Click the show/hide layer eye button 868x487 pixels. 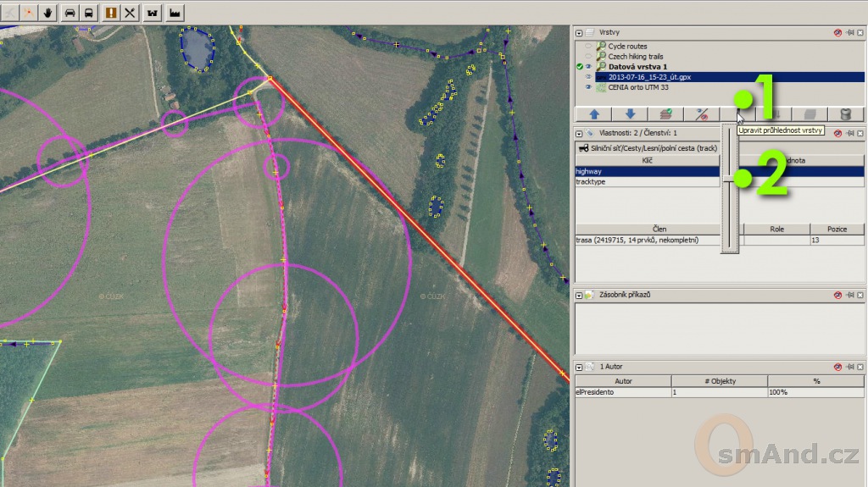tap(702, 114)
